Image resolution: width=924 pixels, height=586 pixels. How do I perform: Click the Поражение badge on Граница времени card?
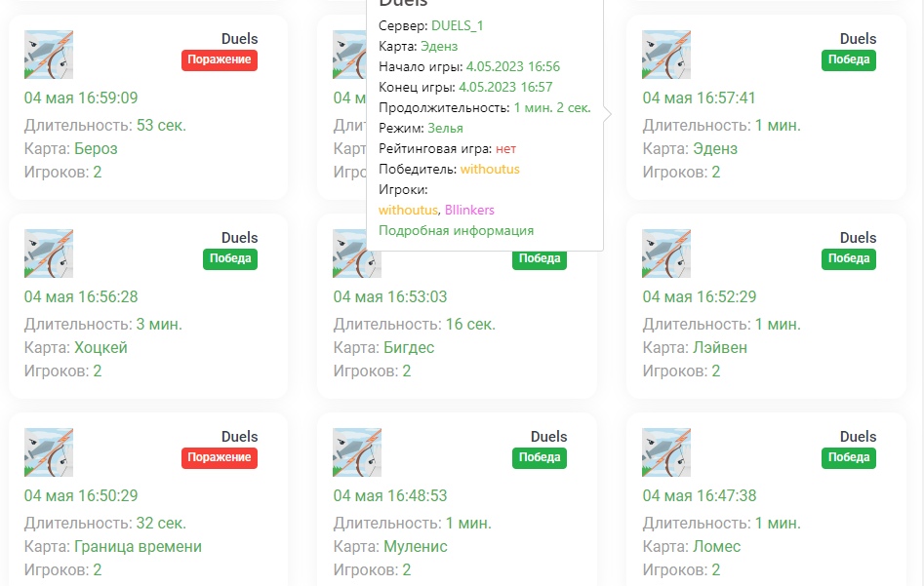pos(220,458)
